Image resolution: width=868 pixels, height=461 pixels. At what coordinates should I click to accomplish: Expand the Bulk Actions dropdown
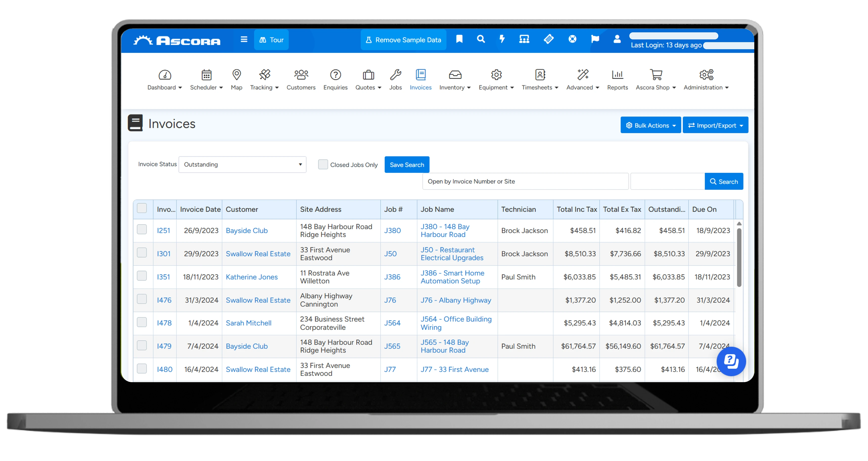click(x=650, y=125)
